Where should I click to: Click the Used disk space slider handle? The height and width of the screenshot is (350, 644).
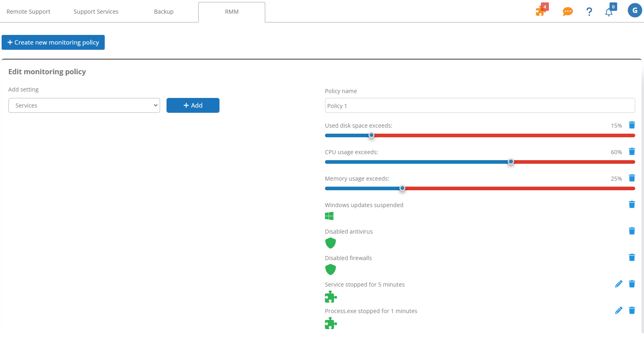372,135
